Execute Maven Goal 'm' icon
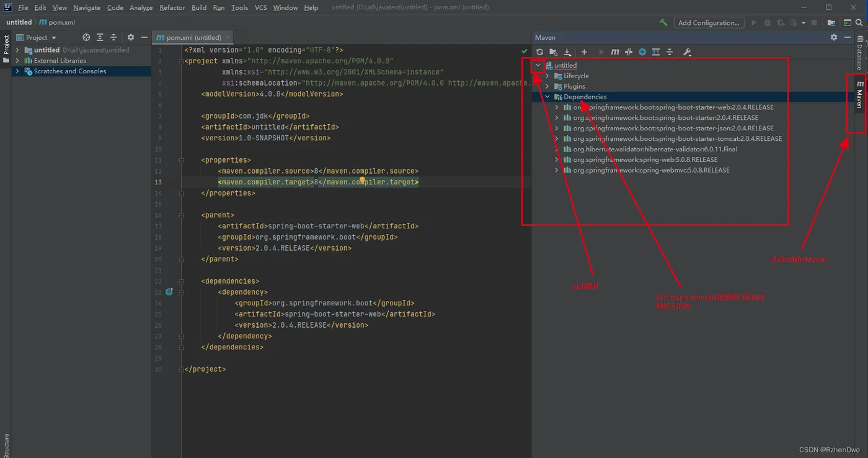The image size is (868, 458). click(x=614, y=52)
